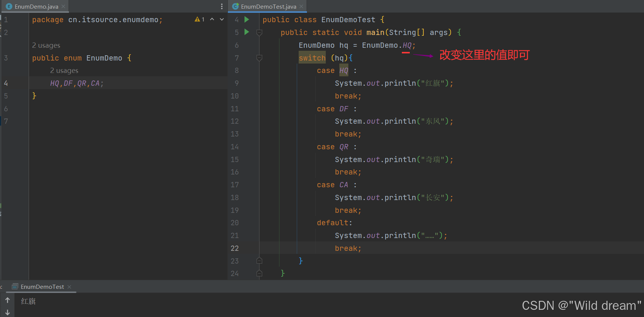
Task: Click the enum constants line HQ,DF,QR,CA
Action: pos(77,83)
